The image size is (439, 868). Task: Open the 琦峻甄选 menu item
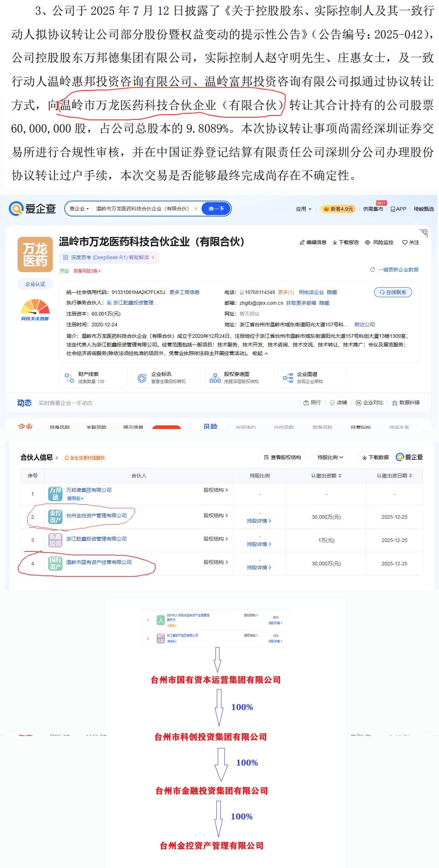tap(424, 209)
